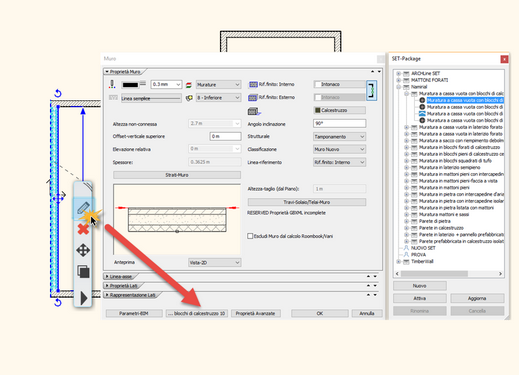Viewport: 519px width, 375px height.
Task: Expand the MATTONI FORATI tree node
Action: point(398,80)
